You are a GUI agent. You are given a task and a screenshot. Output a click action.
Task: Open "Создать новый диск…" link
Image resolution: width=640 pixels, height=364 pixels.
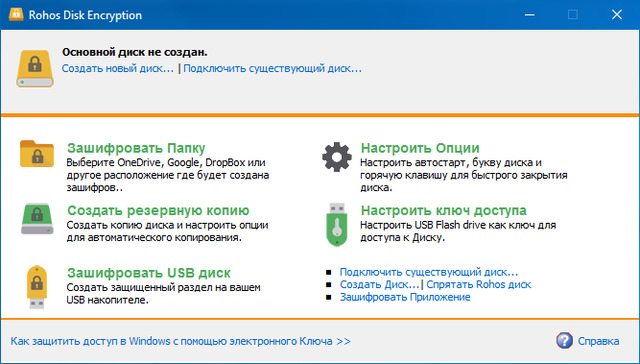coord(118,68)
